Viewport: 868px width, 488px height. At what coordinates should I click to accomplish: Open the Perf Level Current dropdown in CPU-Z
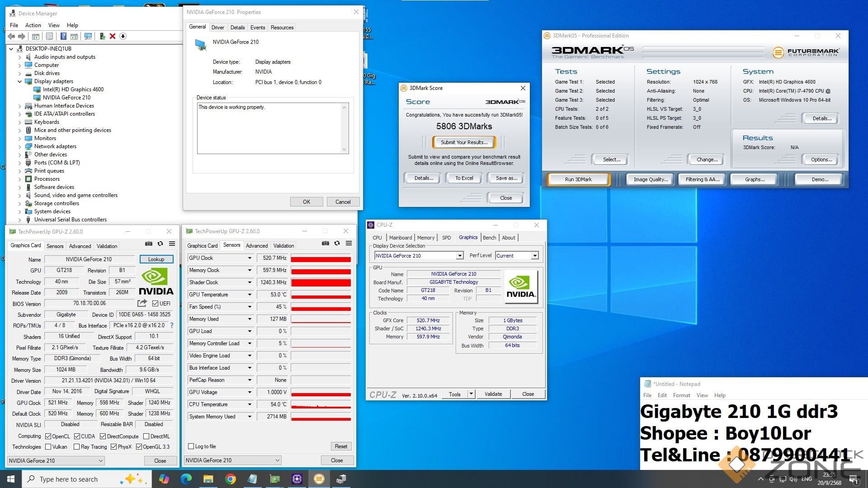[x=535, y=256]
